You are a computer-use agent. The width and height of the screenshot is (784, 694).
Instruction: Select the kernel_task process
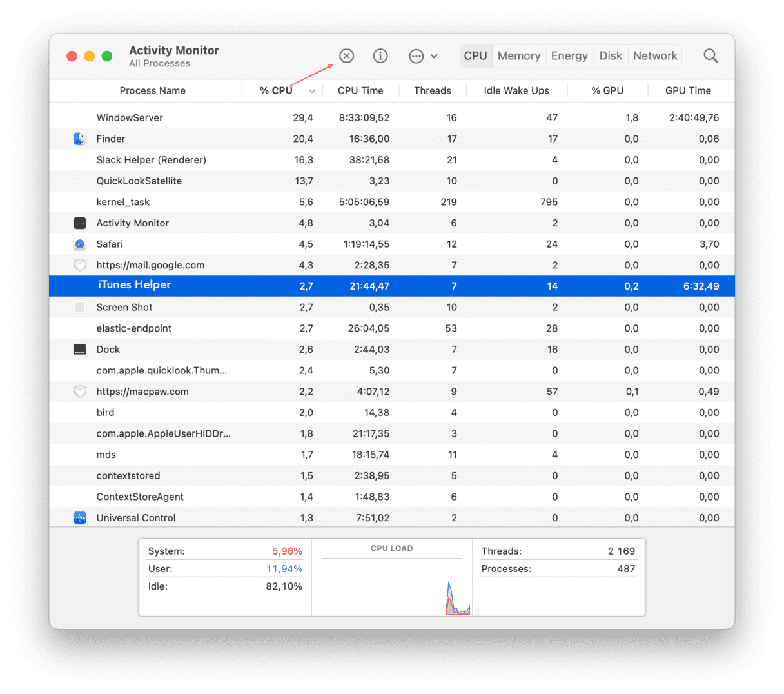(x=392, y=202)
